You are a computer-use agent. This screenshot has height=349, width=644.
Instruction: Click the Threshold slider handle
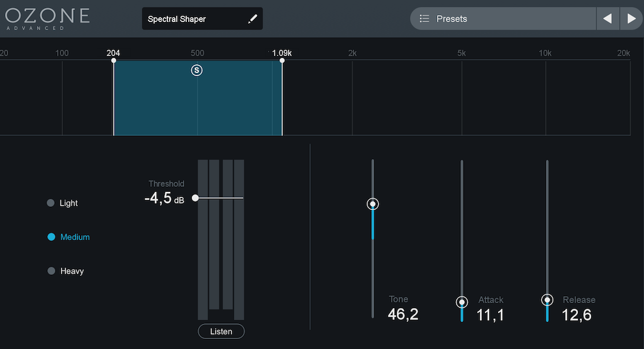point(196,197)
